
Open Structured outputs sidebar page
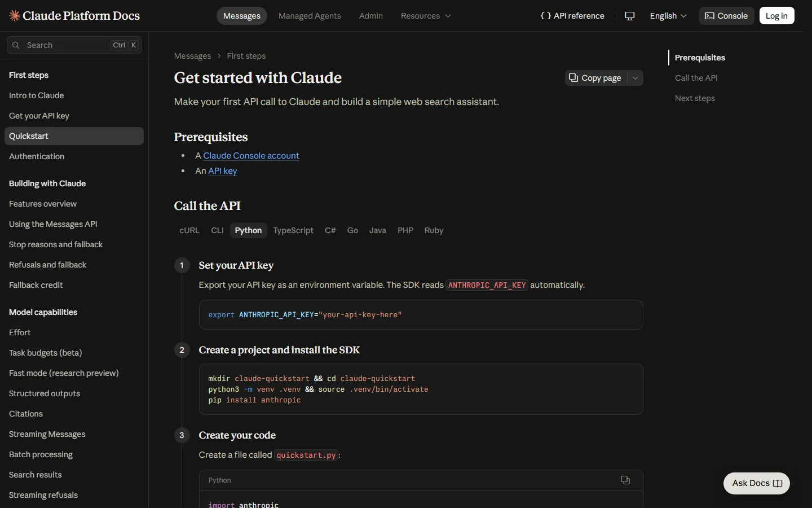pyautogui.click(x=74, y=393)
